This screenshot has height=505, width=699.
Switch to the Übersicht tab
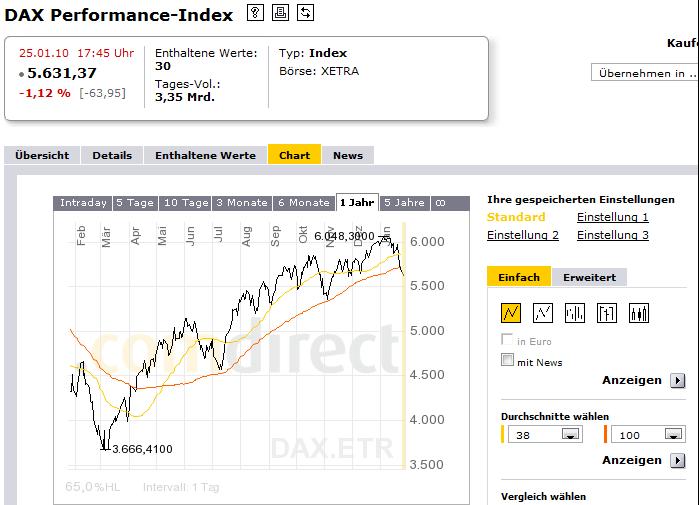tap(42, 155)
